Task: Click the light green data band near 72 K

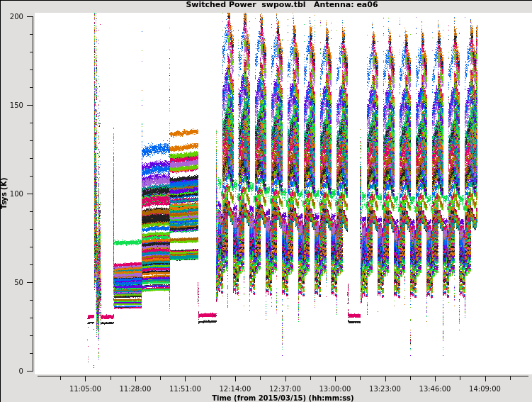Action: point(127,242)
